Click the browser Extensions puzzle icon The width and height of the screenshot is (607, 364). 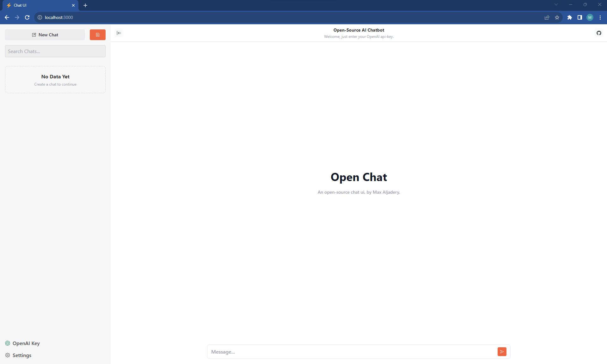click(569, 17)
